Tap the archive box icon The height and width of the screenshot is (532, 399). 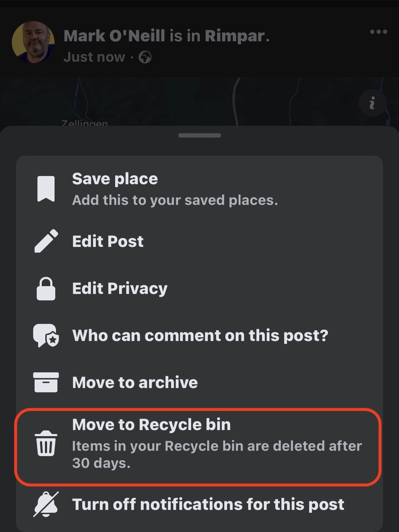(x=46, y=382)
